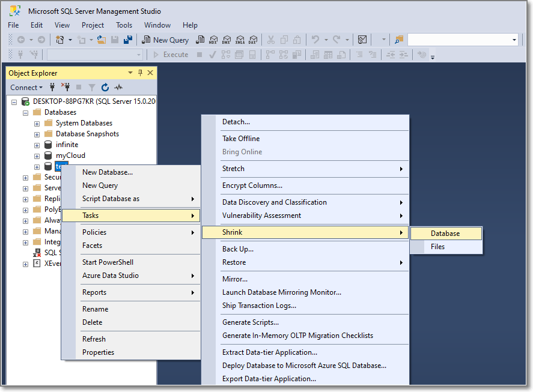The width and height of the screenshot is (533, 392).
Task: Select Tasks in the context menu
Action: (131, 216)
